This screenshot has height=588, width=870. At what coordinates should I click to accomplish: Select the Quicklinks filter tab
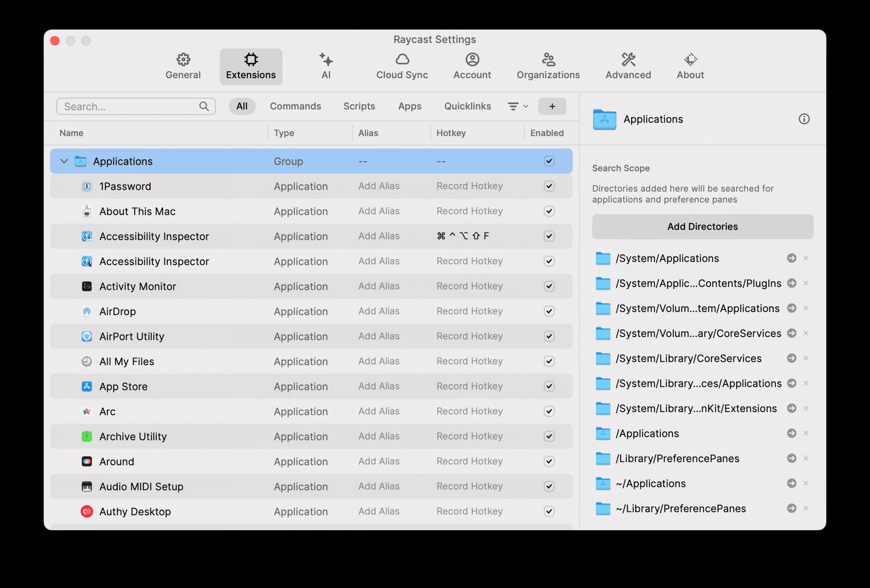tap(467, 106)
